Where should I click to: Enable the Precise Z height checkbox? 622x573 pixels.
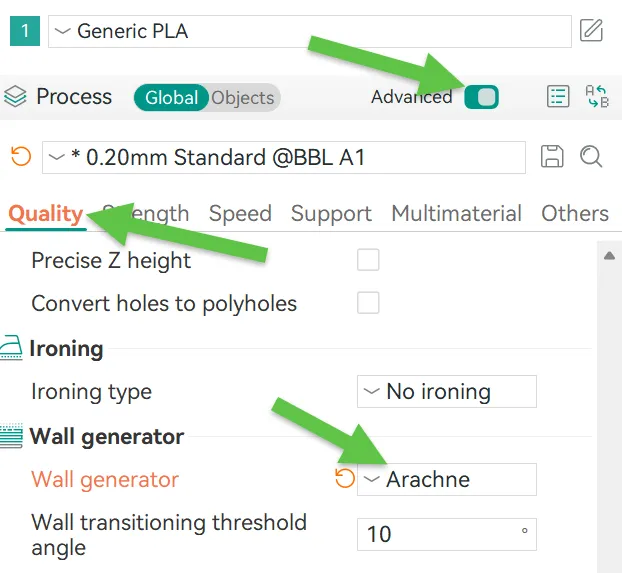point(368,261)
